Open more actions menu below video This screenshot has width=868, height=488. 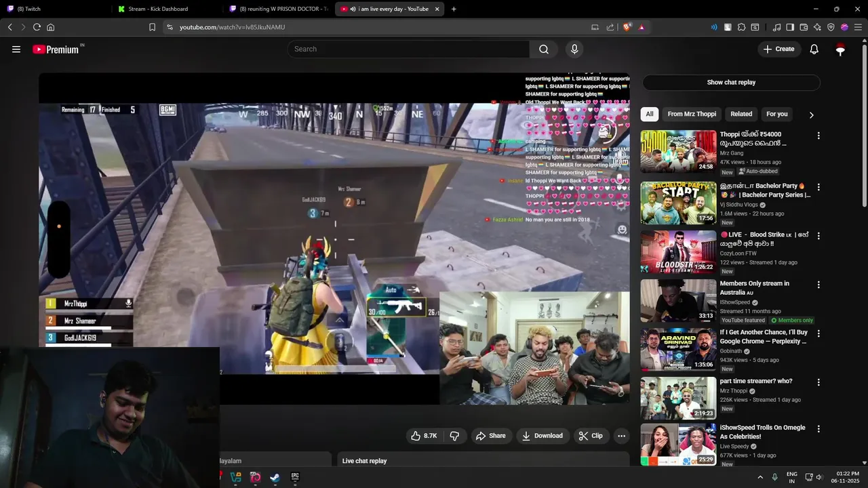(x=621, y=436)
